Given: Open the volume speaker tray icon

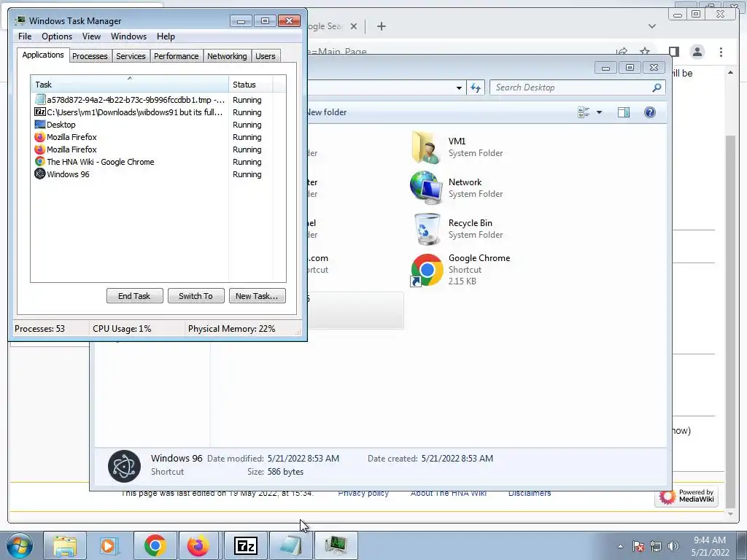Looking at the screenshot, I should tap(673, 546).
